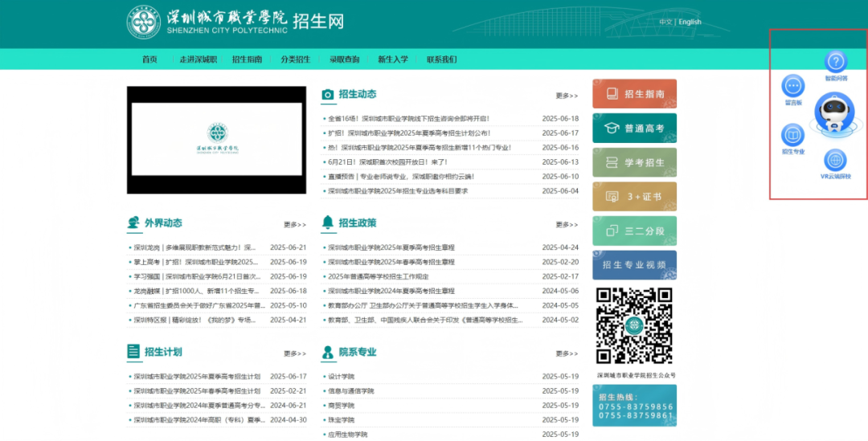The image size is (868, 441).
Task: Click the robot assistant mascot
Action: click(834, 112)
